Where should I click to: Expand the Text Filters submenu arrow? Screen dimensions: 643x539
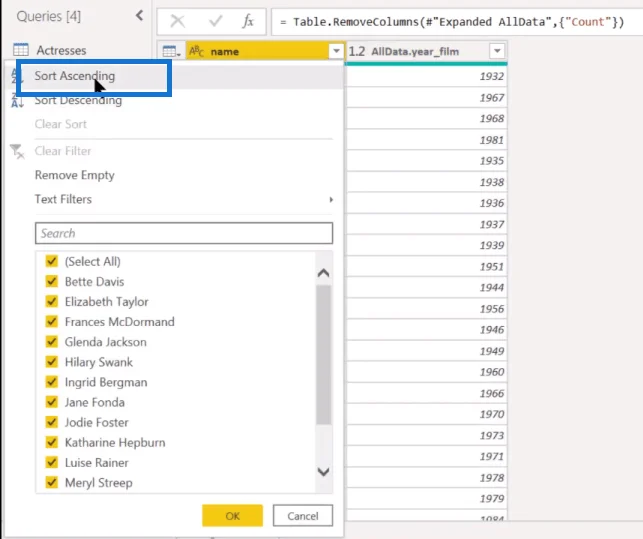click(x=331, y=200)
